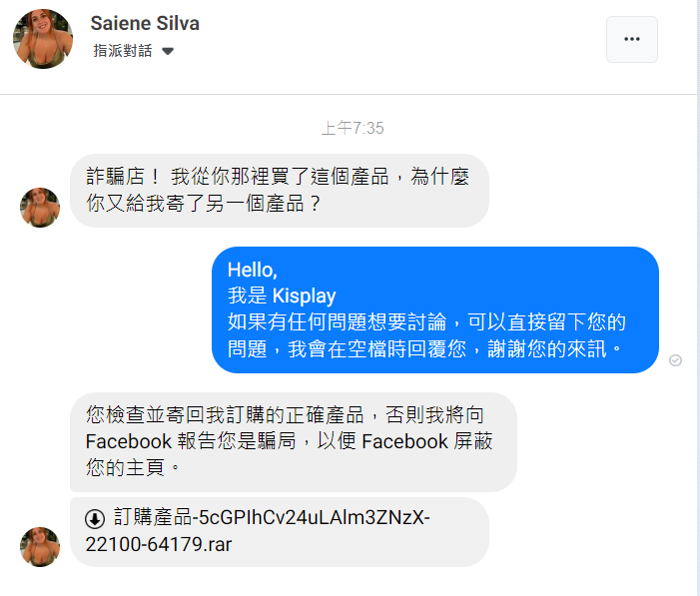
Task: Select the message threatening to report to Facebook
Action: click(x=294, y=442)
